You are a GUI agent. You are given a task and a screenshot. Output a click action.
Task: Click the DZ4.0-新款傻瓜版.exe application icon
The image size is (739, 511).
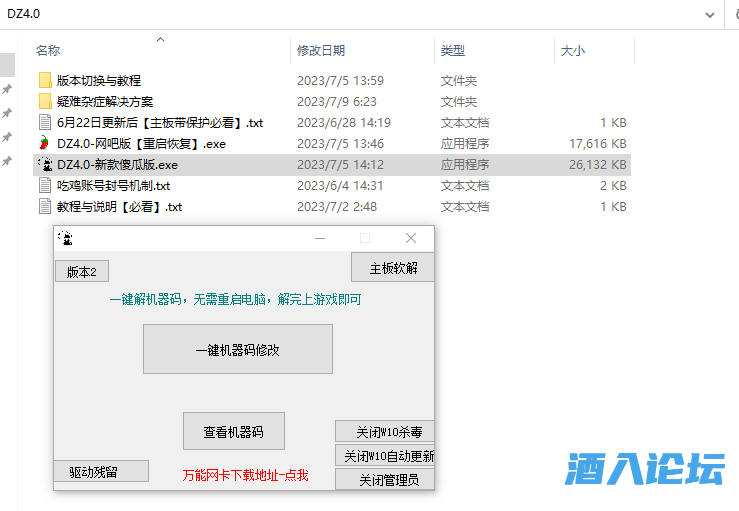click(x=44, y=164)
